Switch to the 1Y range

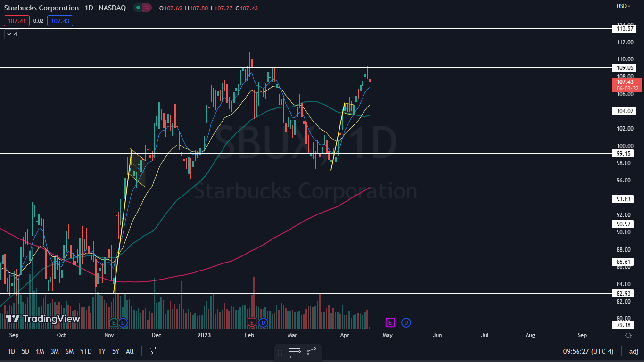(x=102, y=351)
